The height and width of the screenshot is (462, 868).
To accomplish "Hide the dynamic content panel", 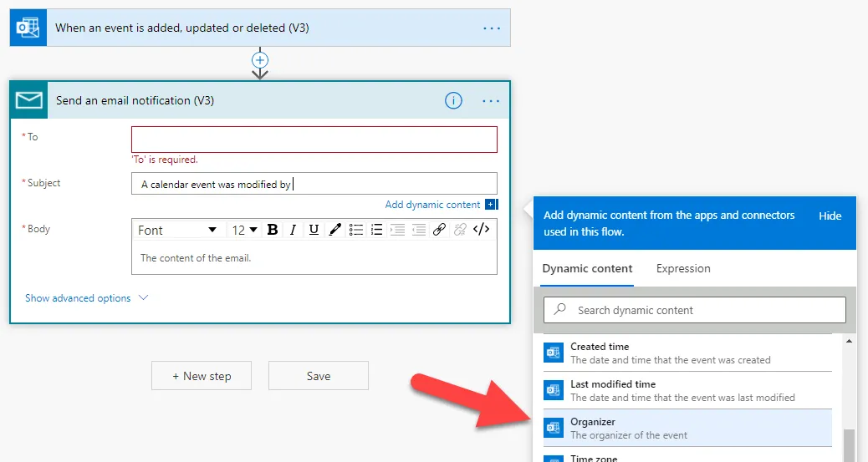I will pos(830,216).
